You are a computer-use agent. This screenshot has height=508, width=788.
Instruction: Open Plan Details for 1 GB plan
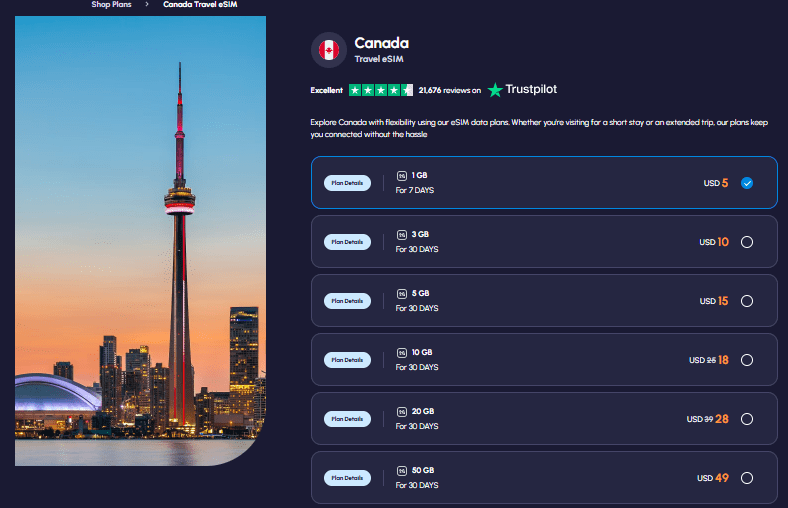click(347, 183)
